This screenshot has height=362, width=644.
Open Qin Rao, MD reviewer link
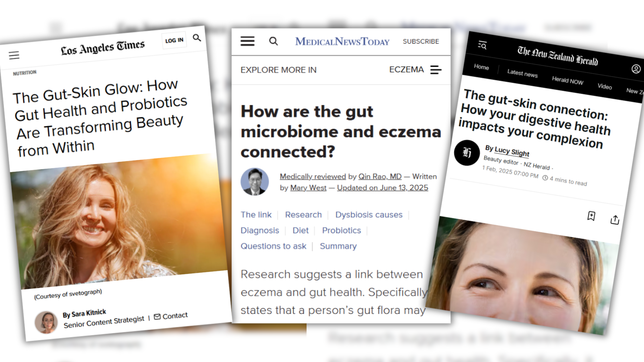pos(380,176)
